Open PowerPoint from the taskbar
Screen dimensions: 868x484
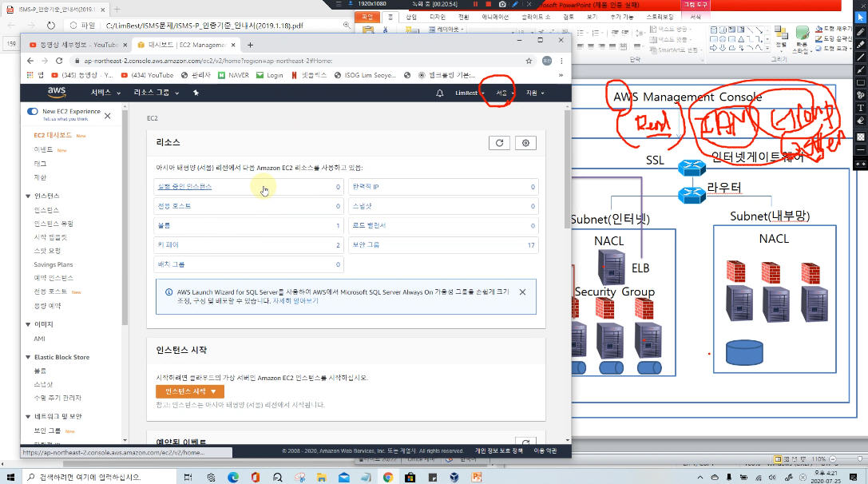476,477
